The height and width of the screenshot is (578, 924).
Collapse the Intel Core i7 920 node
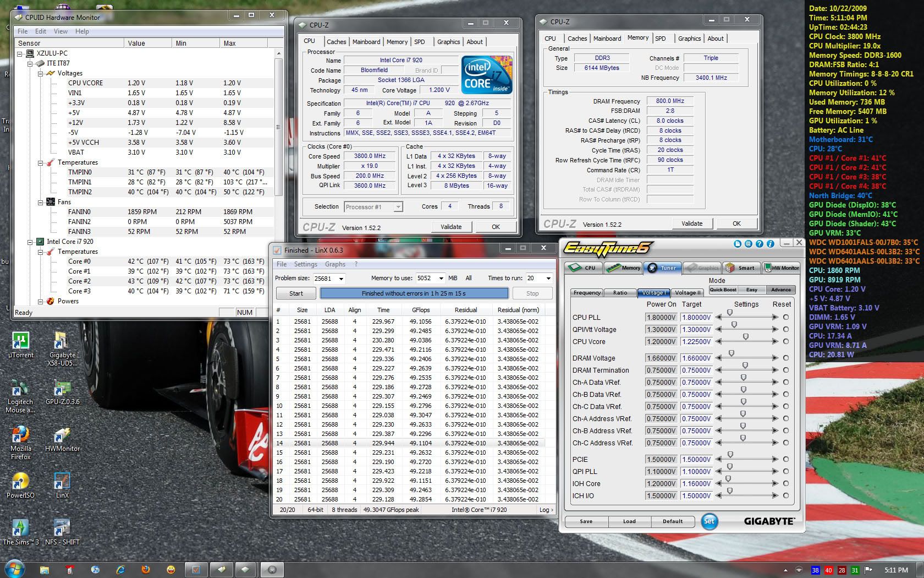click(30, 242)
